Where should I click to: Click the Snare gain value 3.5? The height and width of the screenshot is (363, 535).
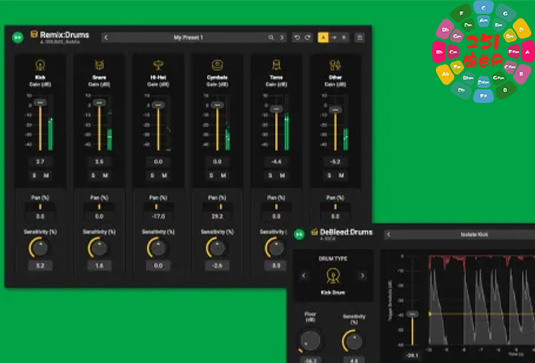99,162
